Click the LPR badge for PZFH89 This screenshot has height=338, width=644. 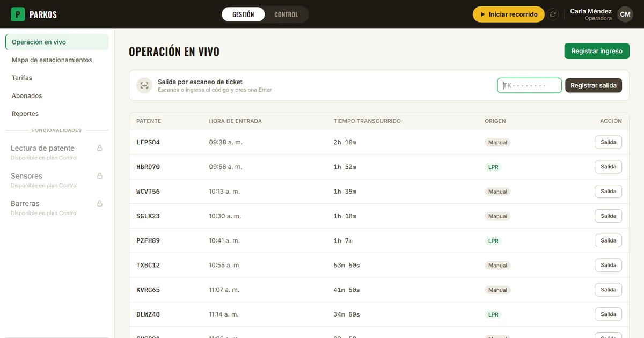493,241
